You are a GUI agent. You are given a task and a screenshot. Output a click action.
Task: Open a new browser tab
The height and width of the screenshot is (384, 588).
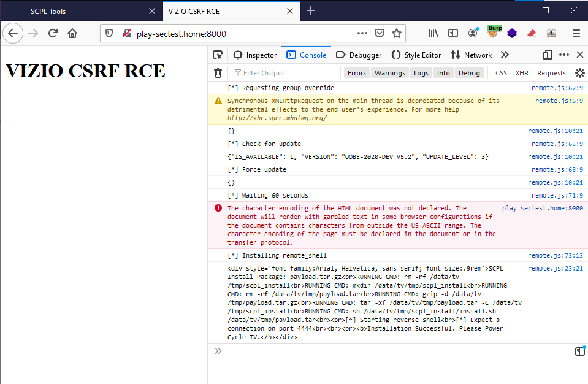point(310,11)
